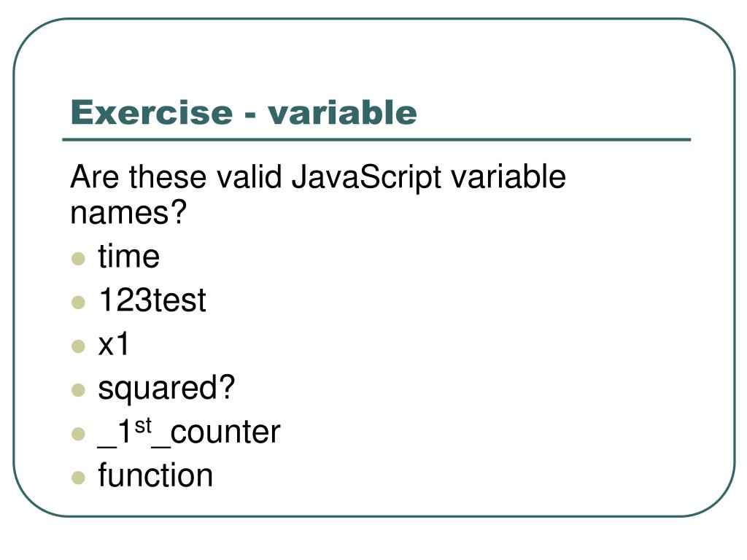Select the "function" list item text
Screen dimensions: 747x560
pyautogui.click(x=155, y=475)
